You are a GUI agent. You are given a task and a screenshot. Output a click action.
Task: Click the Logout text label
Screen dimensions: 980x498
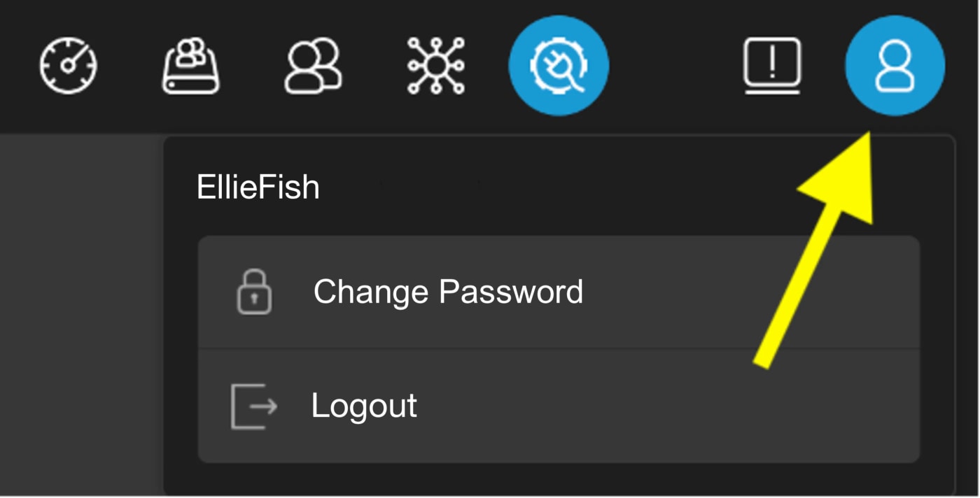(364, 406)
